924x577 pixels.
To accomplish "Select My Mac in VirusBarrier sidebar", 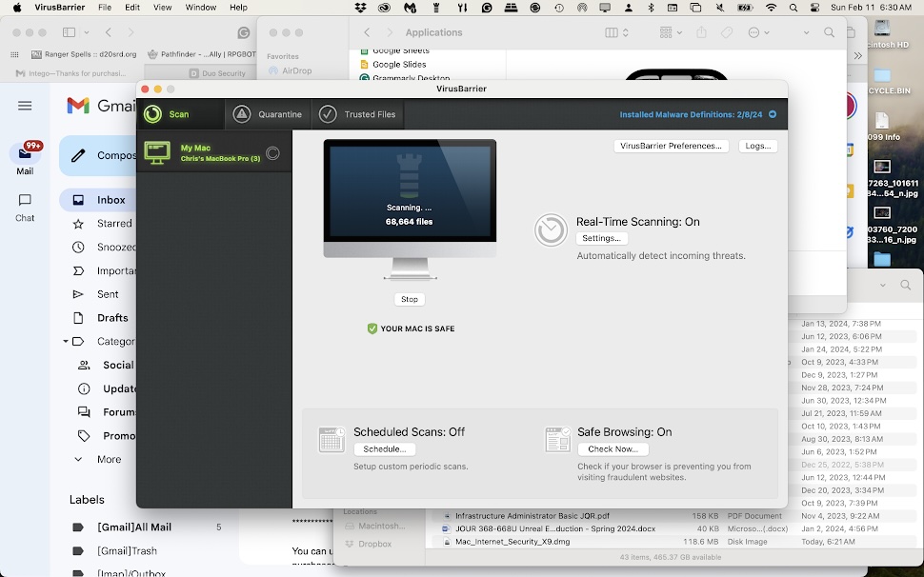I will click(214, 152).
